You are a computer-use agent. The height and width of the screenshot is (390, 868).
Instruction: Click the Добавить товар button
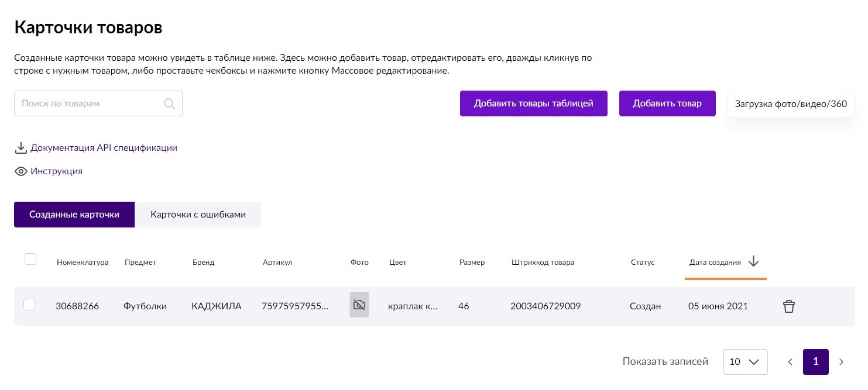[667, 103]
